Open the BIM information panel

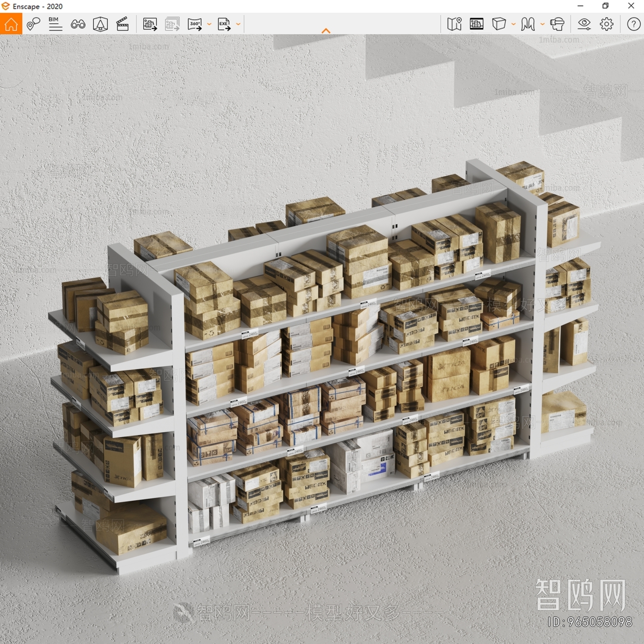pos(55,24)
